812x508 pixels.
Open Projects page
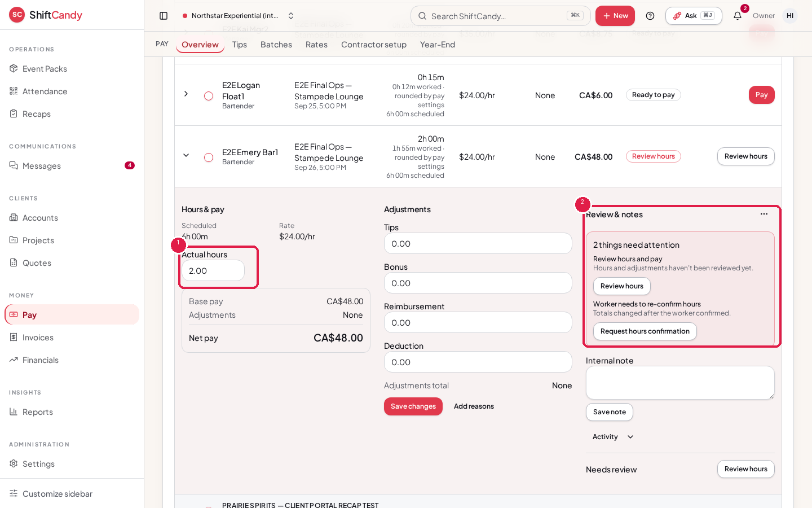72,240
